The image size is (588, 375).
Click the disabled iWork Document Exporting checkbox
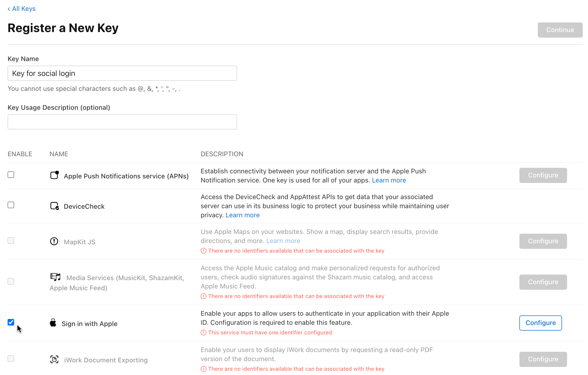11,359
